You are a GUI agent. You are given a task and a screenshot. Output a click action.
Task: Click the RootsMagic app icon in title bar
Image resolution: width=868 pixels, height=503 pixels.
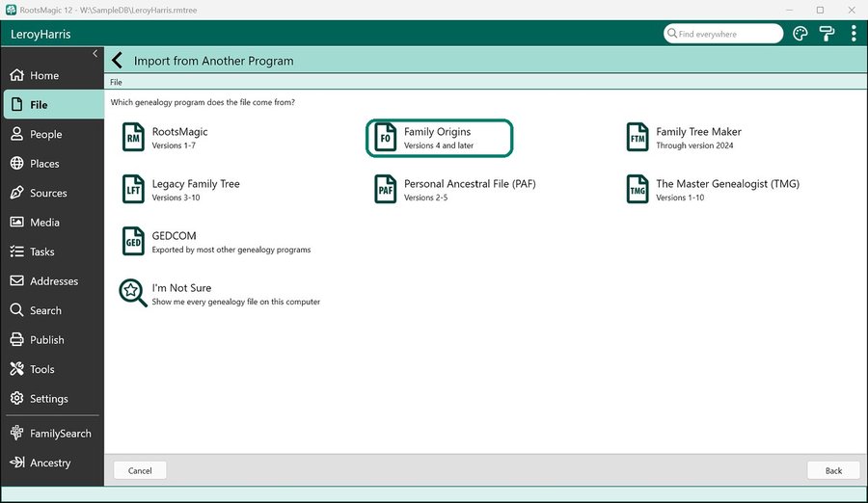(11, 10)
